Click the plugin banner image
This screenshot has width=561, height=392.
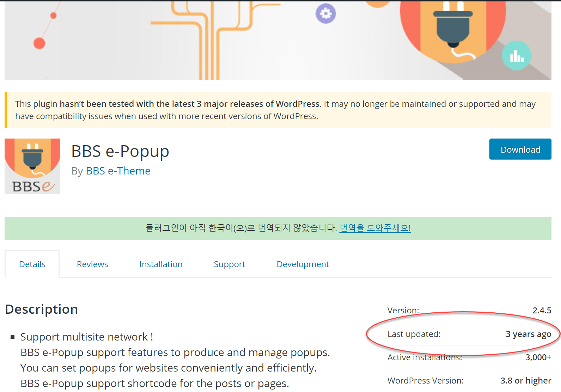(x=278, y=40)
